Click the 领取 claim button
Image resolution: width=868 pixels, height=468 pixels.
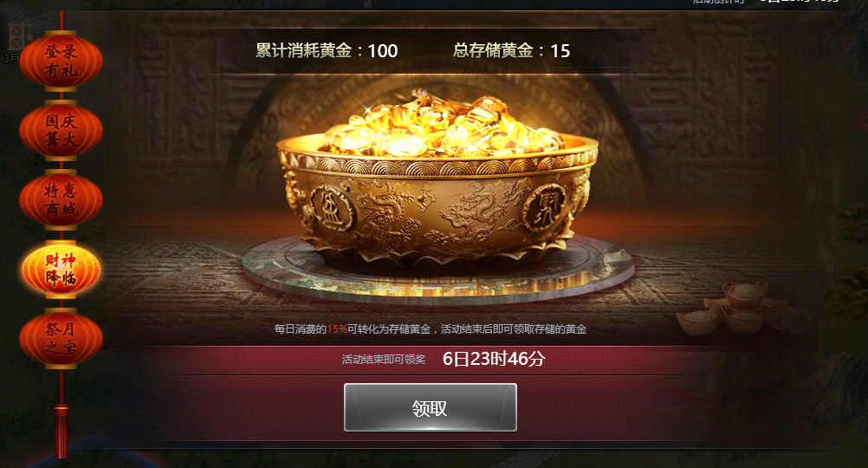pos(431,407)
